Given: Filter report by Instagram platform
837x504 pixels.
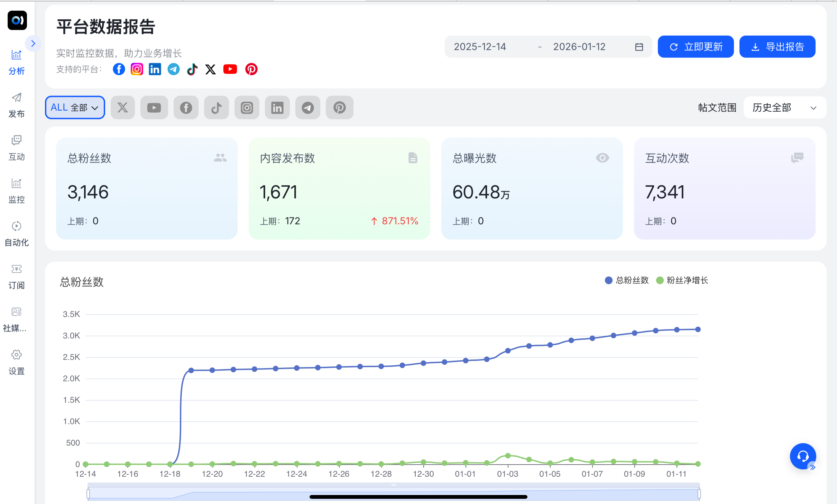Looking at the screenshot, I should coord(247,108).
